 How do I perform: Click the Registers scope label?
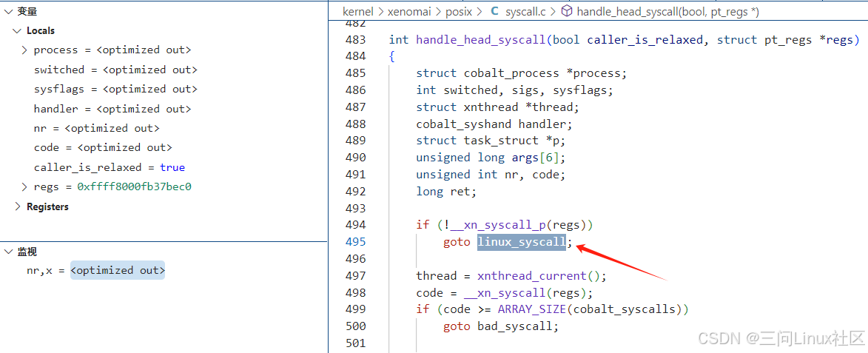pos(47,206)
